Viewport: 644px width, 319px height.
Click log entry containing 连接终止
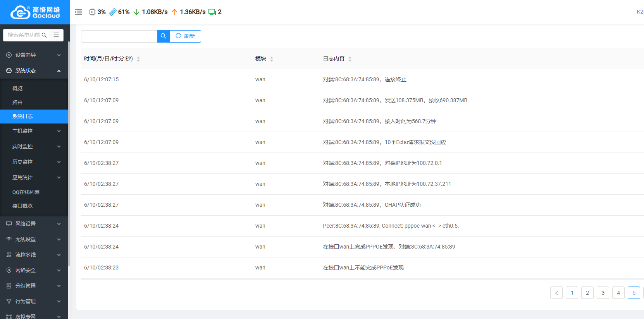click(x=365, y=79)
